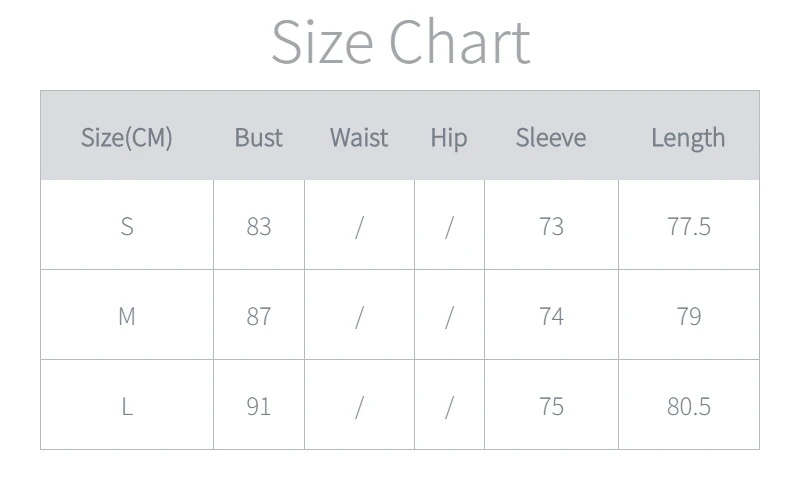
Task: Click length value 77.5
Action: [x=688, y=226]
